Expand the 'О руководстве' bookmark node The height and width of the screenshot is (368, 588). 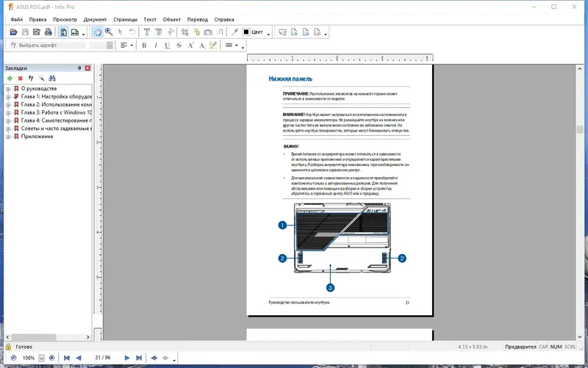[x=7, y=88]
